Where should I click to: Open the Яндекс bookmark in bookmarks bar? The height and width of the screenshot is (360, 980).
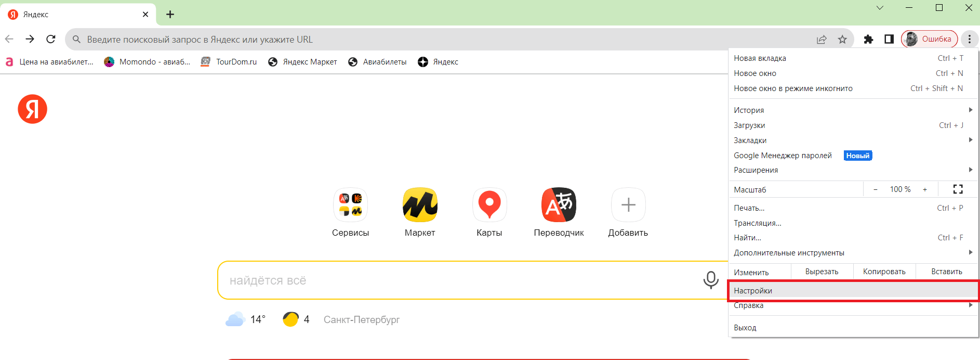[438, 62]
